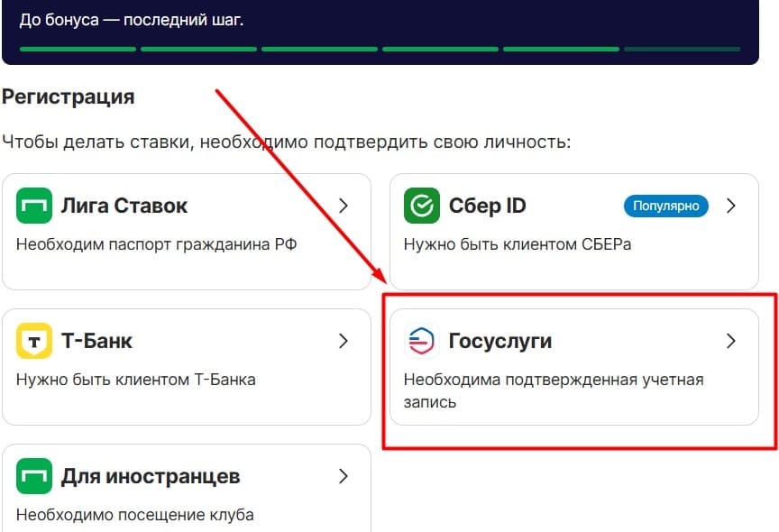
Task: Choose the Т-Банк title
Action: 96,341
